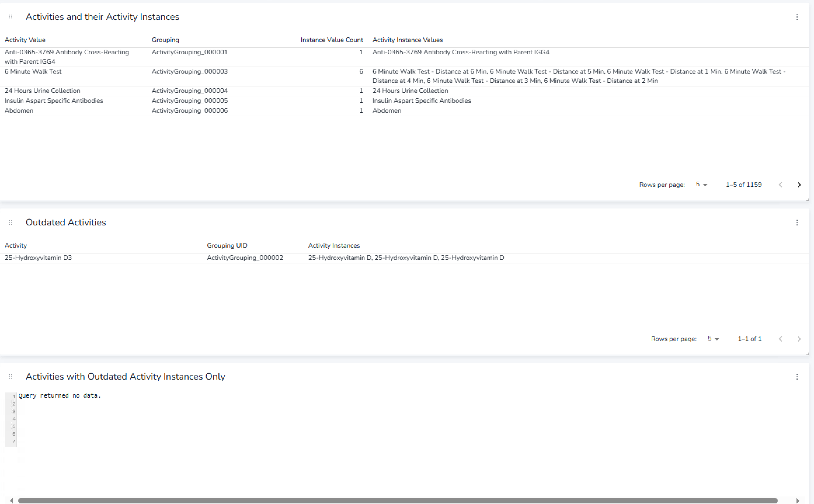This screenshot has height=504, width=814.
Task: Click the horizontal scrollbar thumb
Action: click(x=397, y=501)
